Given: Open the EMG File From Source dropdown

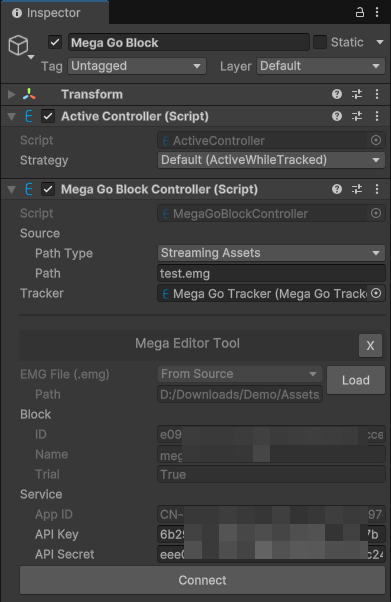Looking at the screenshot, I should (x=240, y=374).
